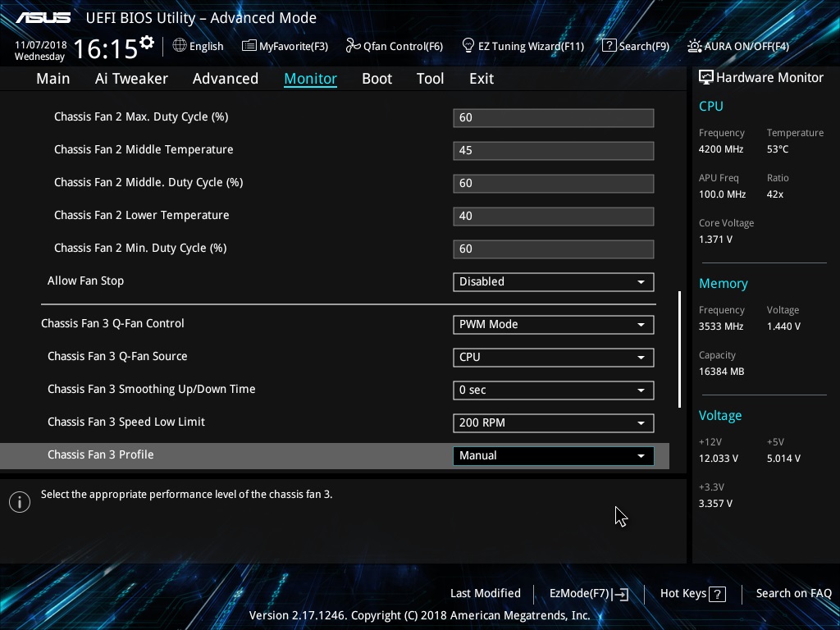The image size is (840, 630).
Task: Open the Allow Fan Stop dropdown
Action: coord(554,282)
